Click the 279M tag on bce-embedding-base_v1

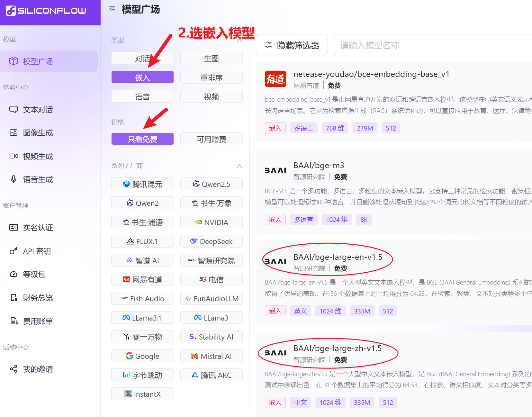point(365,128)
